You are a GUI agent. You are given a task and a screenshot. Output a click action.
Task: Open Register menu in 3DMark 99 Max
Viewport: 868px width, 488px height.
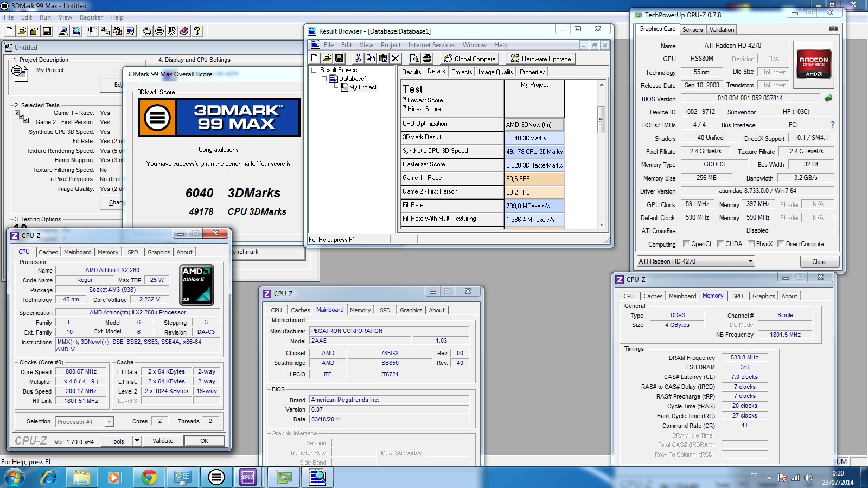click(x=91, y=17)
